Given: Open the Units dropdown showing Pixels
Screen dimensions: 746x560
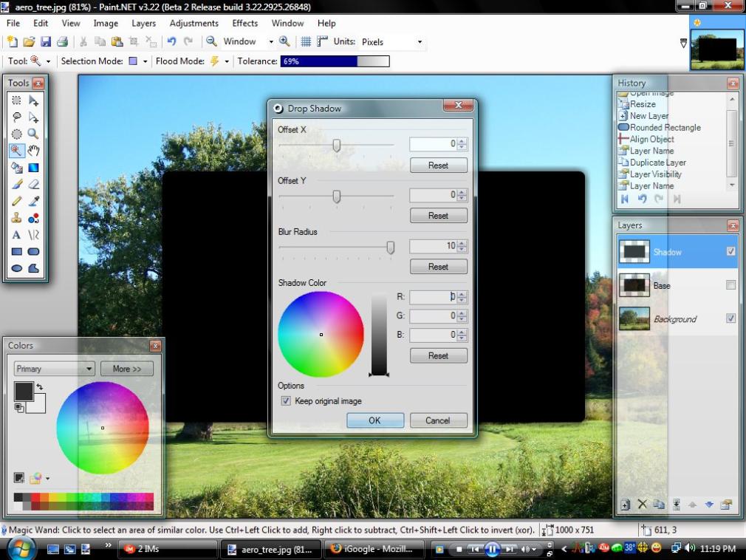Looking at the screenshot, I should click(x=391, y=42).
